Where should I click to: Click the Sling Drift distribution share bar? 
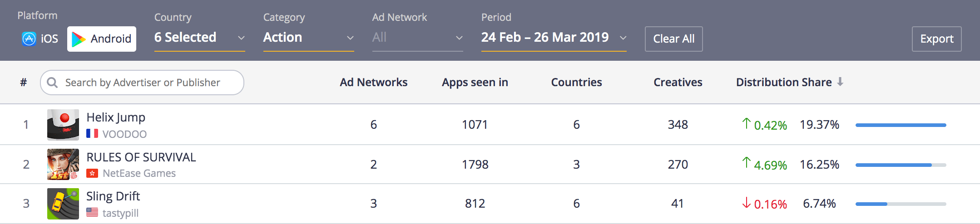901,204
